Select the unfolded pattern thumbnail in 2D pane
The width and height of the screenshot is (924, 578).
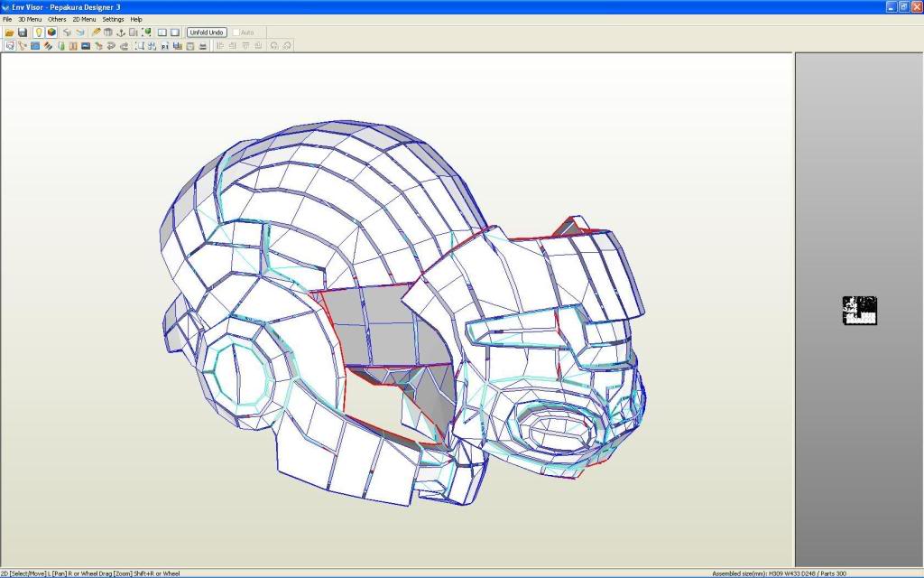[x=860, y=311]
